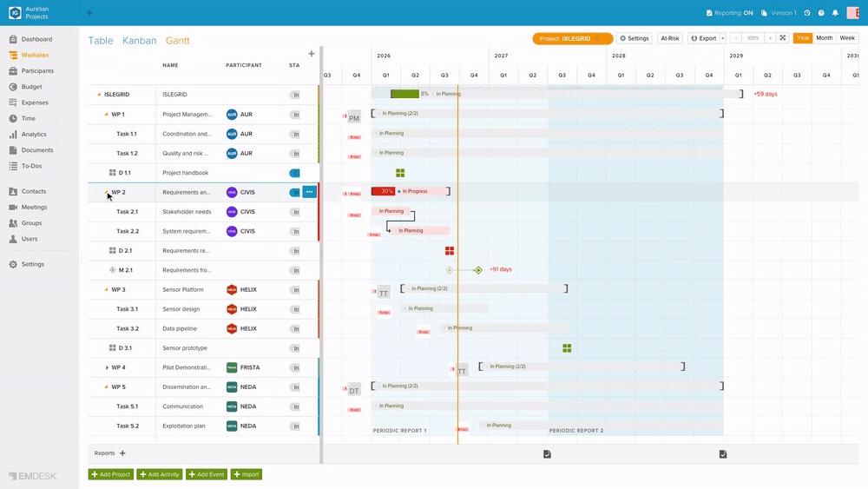Open sidebar Settings gear item
The width and height of the screenshot is (868, 489).
coord(27,265)
